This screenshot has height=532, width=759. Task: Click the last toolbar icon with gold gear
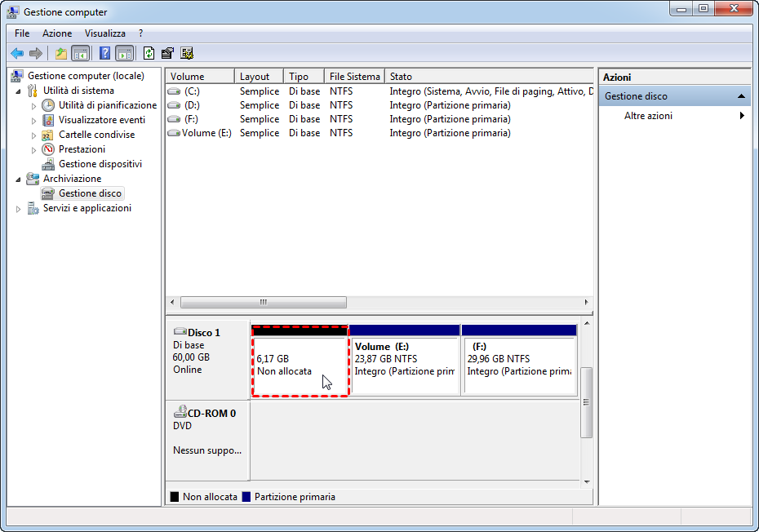coord(187,53)
